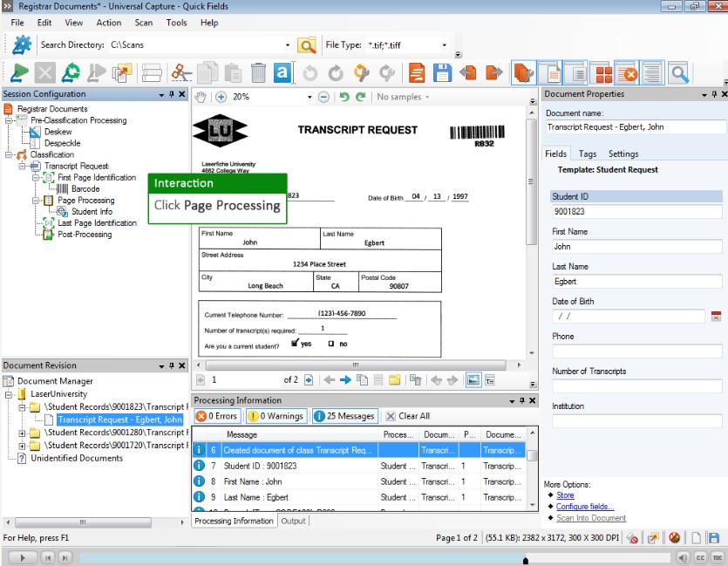
Task: Collapse the LaserUniversity node
Action: point(9,394)
